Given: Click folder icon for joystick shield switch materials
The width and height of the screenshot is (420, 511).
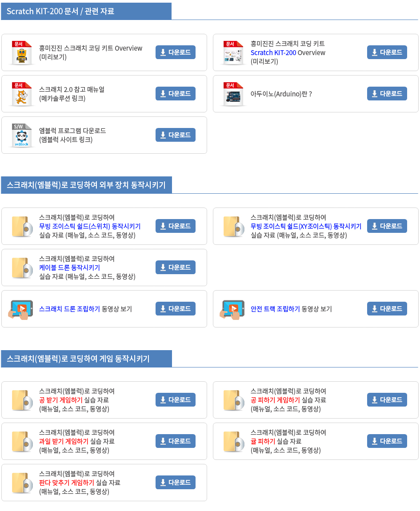Looking at the screenshot, I should pyautogui.click(x=22, y=227).
